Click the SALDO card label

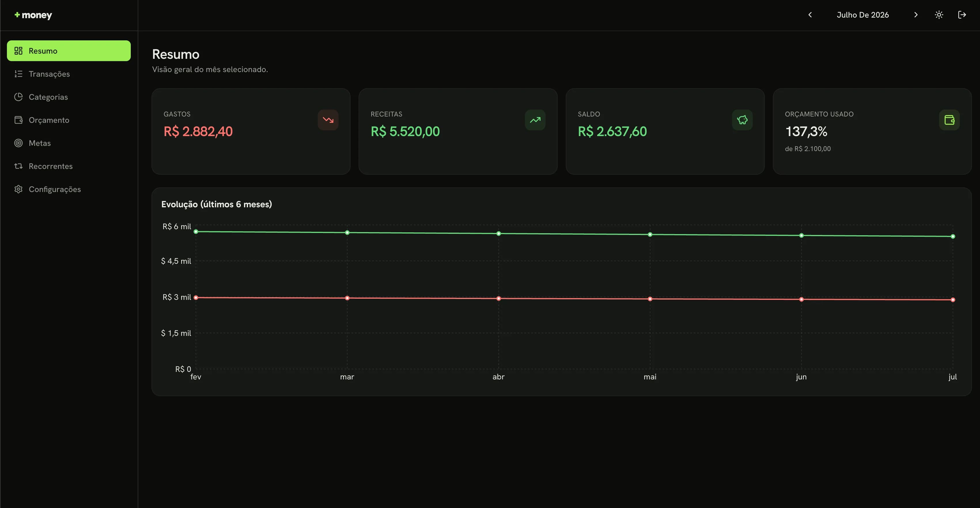click(589, 114)
